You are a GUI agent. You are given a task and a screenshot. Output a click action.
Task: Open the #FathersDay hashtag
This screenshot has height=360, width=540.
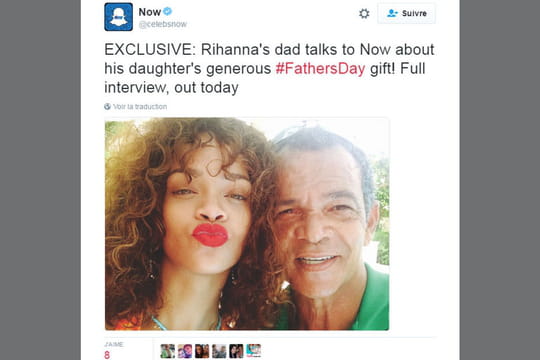pyautogui.click(x=320, y=68)
